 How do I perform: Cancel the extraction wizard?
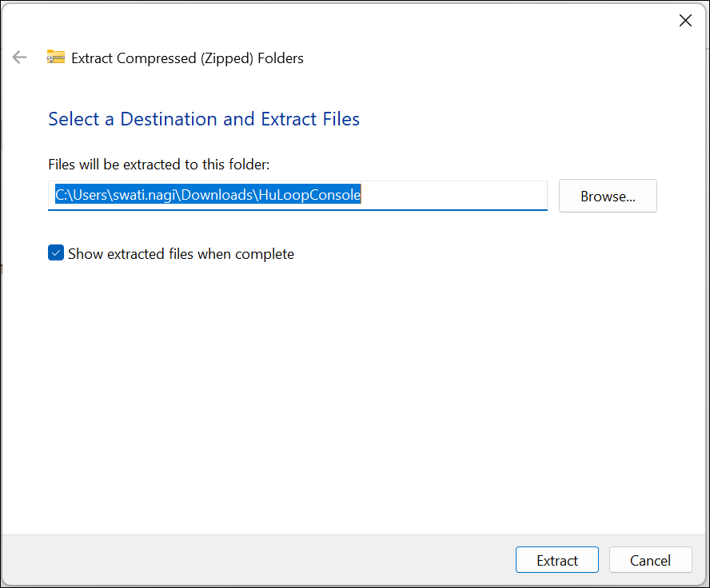[x=650, y=560]
